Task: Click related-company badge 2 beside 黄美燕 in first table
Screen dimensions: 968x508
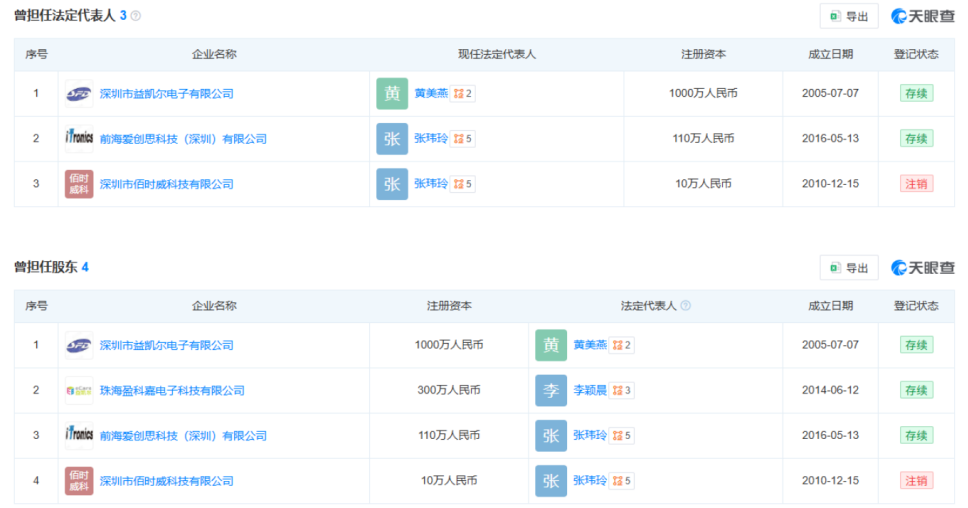Action: [462, 93]
